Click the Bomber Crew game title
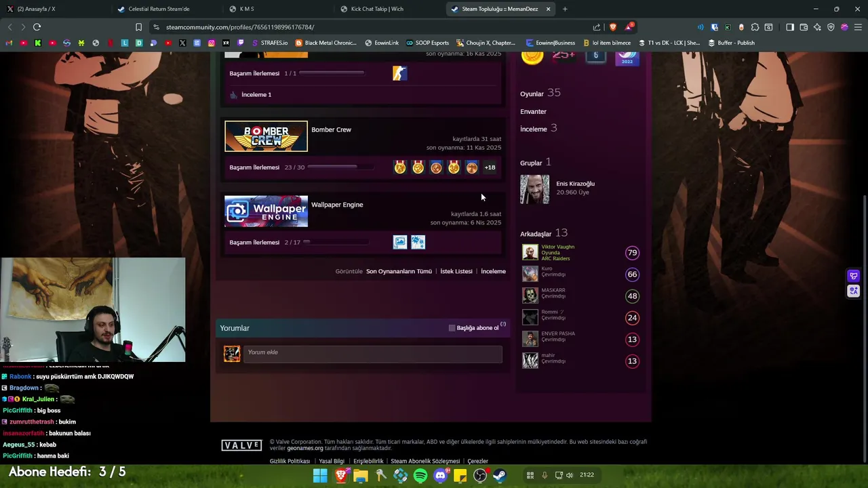868x488 pixels. 331,129
